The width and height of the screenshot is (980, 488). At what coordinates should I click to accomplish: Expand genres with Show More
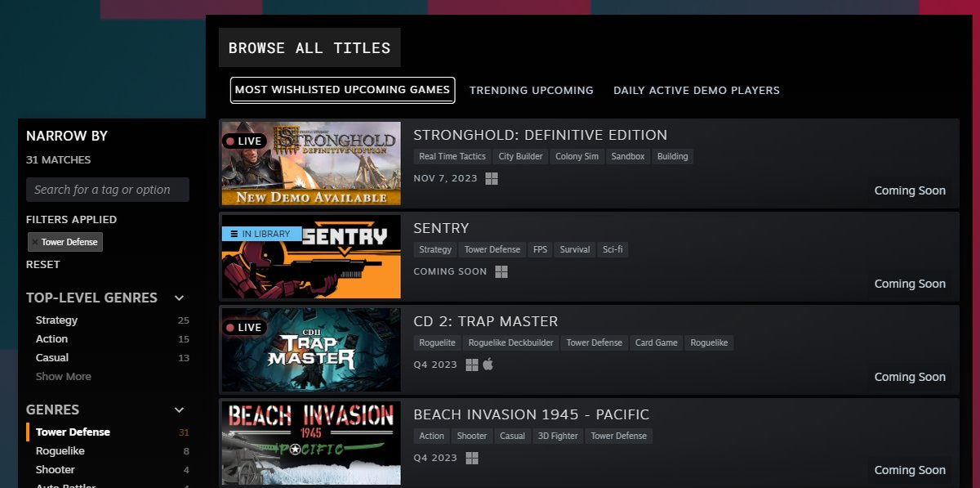pyautogui.click(x=64, y=377)
